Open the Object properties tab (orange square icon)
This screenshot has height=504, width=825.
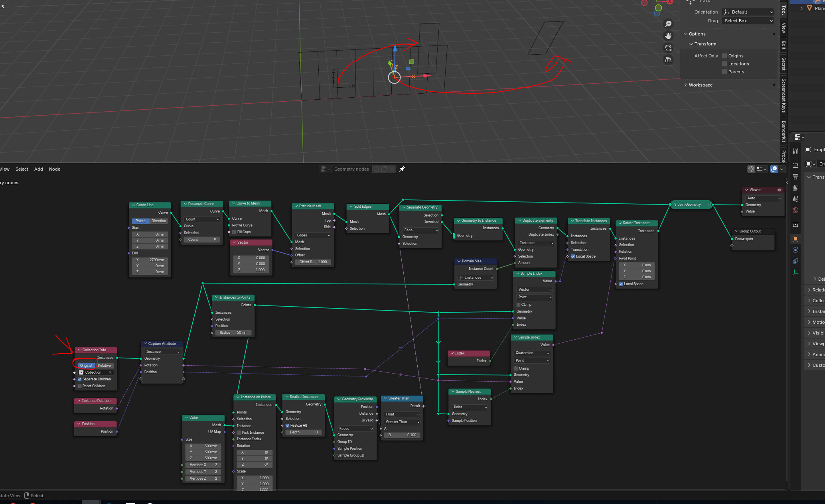coord(795,239)
